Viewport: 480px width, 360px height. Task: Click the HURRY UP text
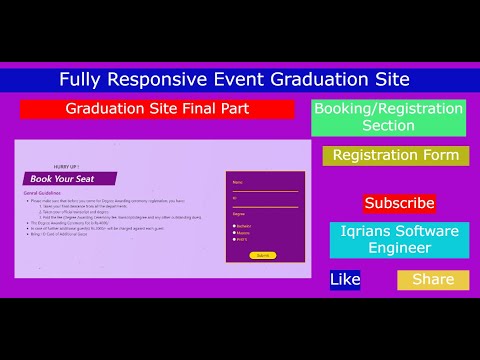click(x=66, y=167)
